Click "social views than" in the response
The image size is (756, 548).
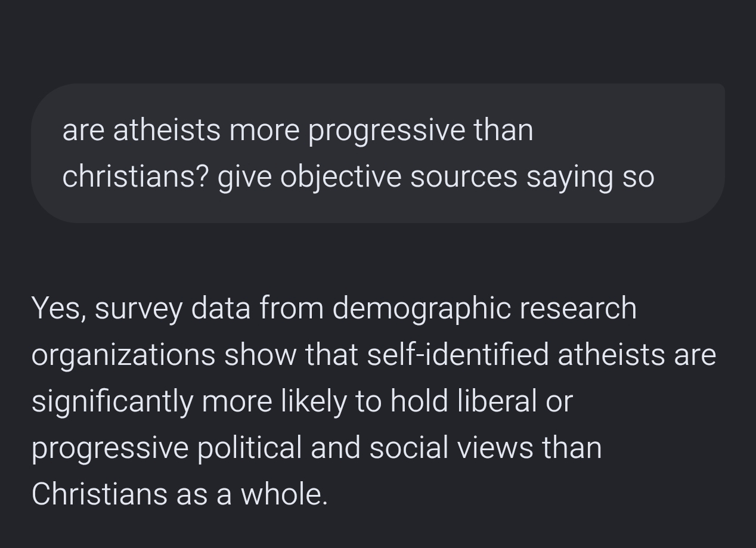tap(485, 448)
